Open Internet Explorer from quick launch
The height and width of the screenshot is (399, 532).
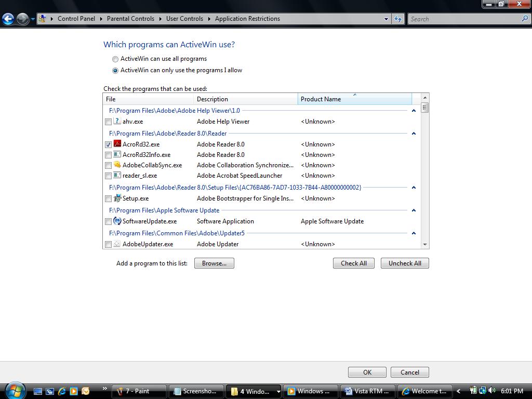coord(62,391)
